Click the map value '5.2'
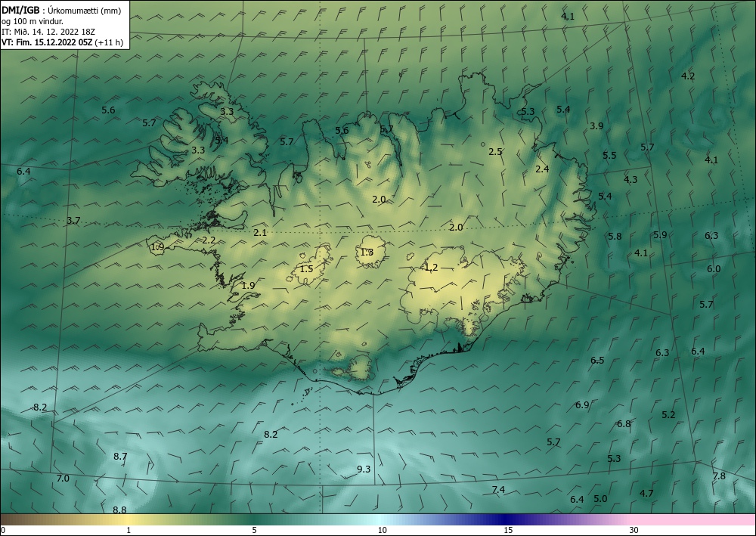This screenshot has width=756, height=536. coord(668,414)
